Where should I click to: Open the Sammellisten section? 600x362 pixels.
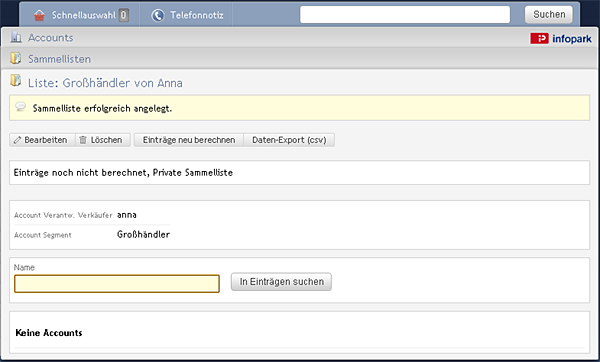(x=60, y=59)
